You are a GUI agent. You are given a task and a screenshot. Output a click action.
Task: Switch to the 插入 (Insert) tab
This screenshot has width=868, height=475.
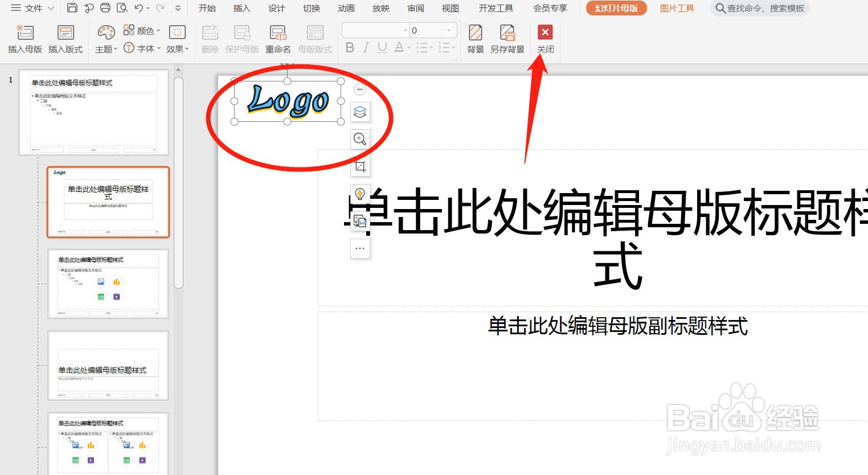click(x=242, y=8)
